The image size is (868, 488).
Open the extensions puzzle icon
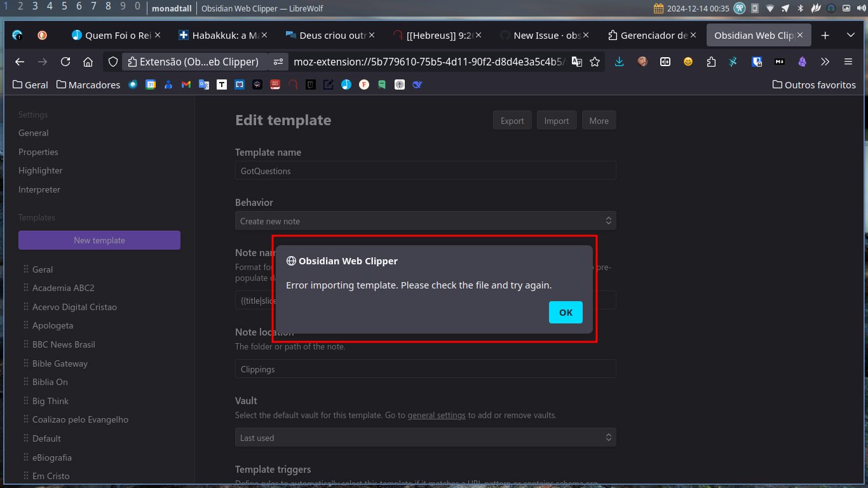pos(710,62)
